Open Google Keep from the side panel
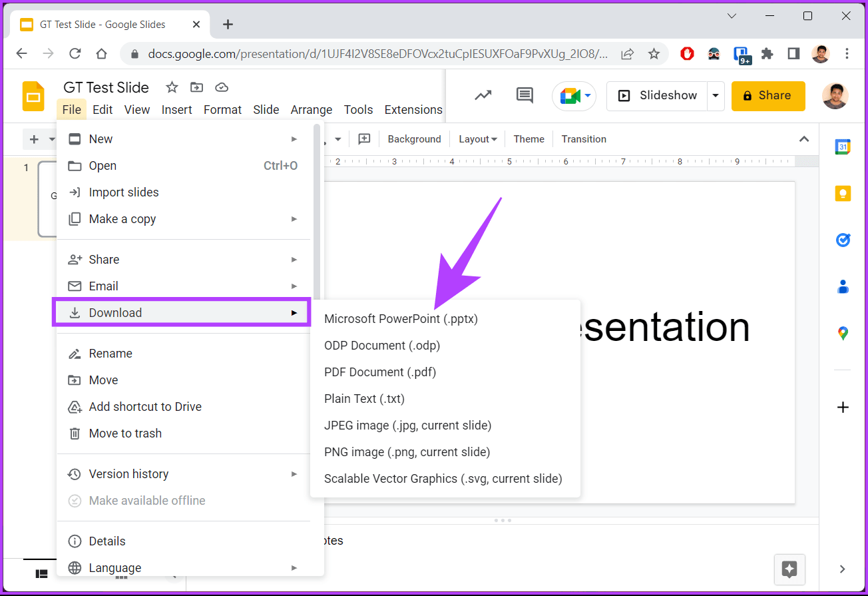The width and height of the screenshot is (868, 596). click(x=843, y=193)
